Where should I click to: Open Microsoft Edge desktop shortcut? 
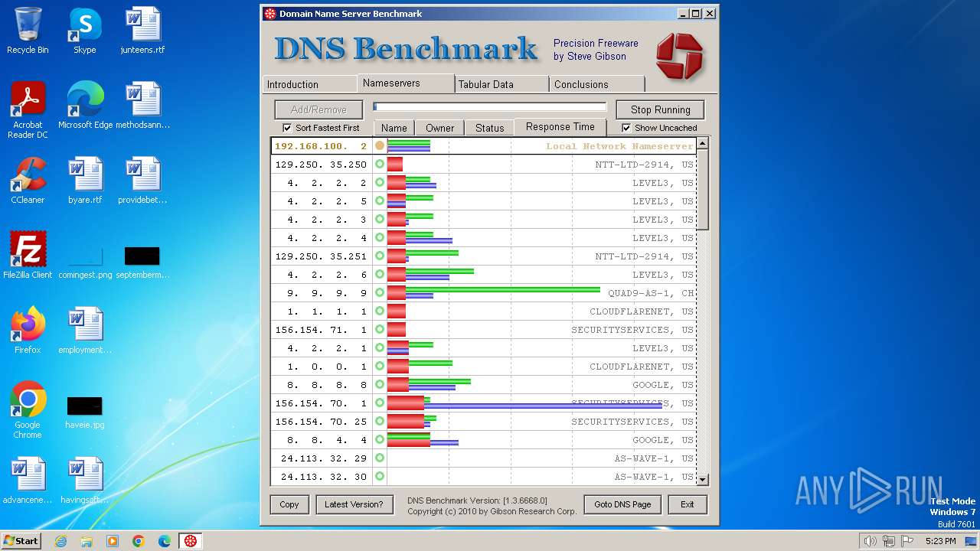click(x=85, y=106)
